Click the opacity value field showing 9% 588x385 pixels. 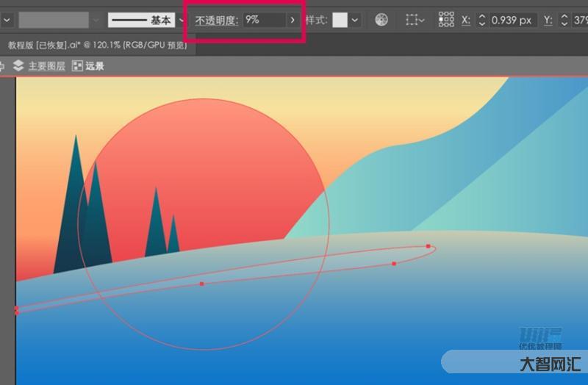click(265, 20)
